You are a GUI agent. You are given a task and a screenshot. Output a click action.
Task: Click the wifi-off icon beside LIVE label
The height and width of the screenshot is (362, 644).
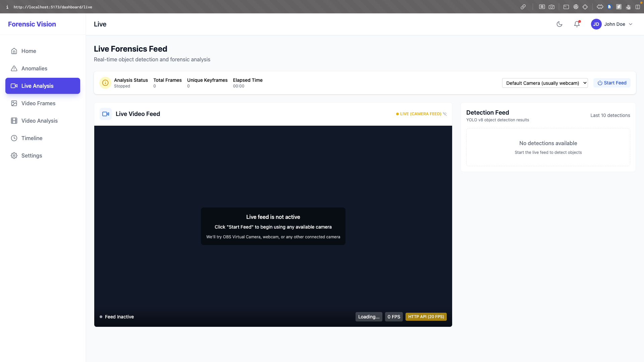click(x=445, y=114)
